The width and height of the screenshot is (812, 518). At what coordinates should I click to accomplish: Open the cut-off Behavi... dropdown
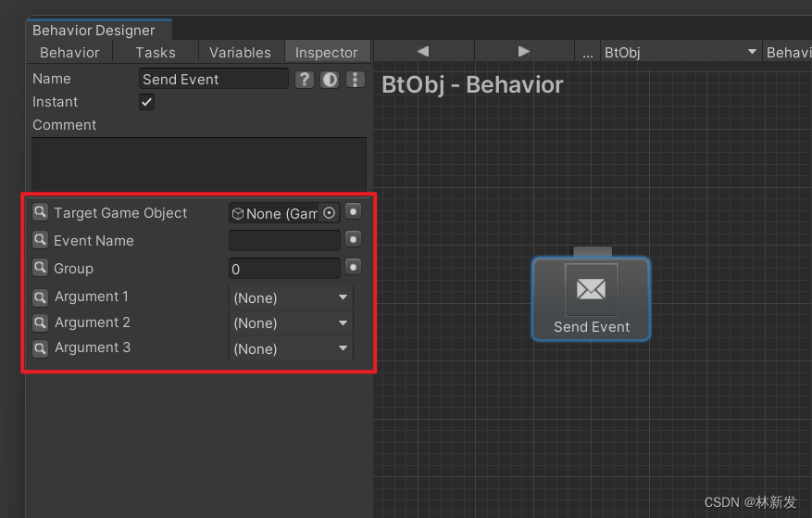[x=788, y=53]
